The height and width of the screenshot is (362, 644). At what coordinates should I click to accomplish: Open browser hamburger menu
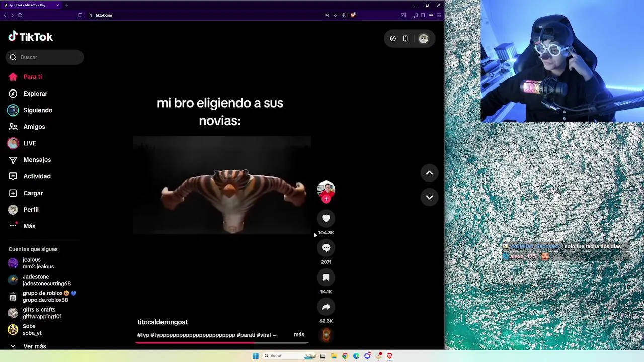[x=439, y=15]
